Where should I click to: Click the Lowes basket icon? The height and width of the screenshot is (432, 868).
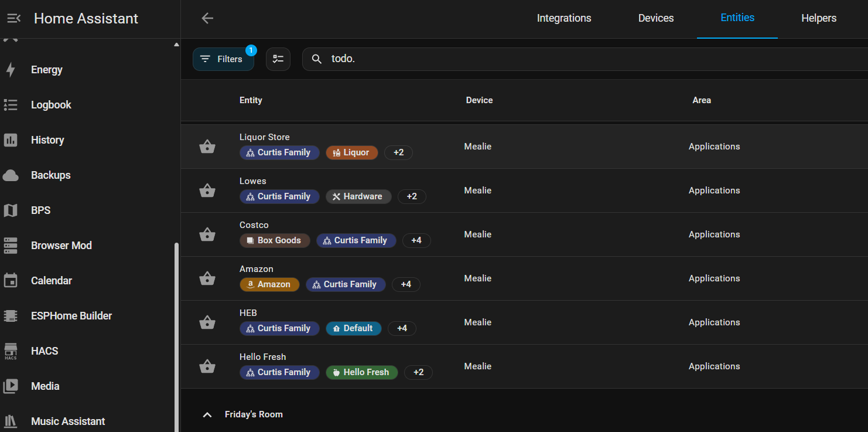(x=207, y=191)
